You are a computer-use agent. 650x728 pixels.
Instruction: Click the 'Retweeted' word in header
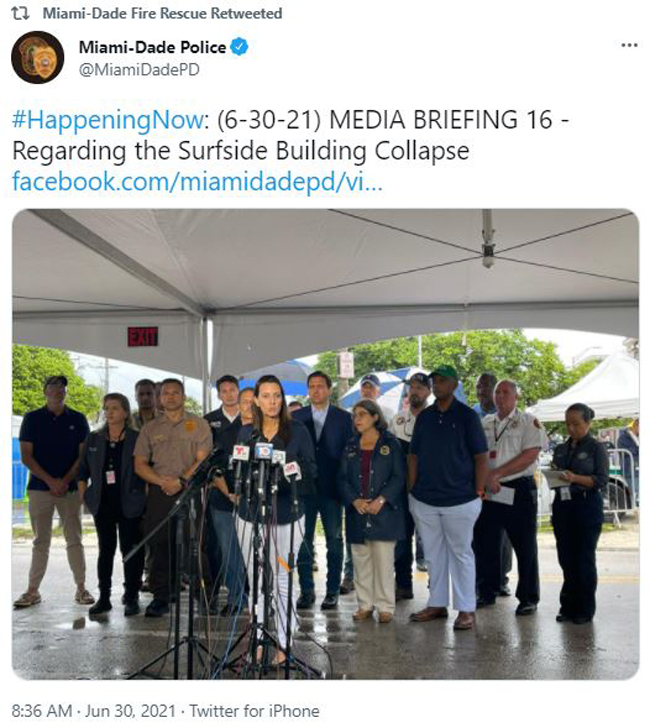pos(247,13)
